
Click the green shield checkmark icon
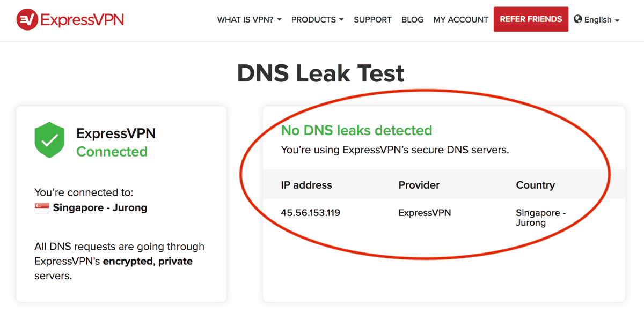pos(49,140)
